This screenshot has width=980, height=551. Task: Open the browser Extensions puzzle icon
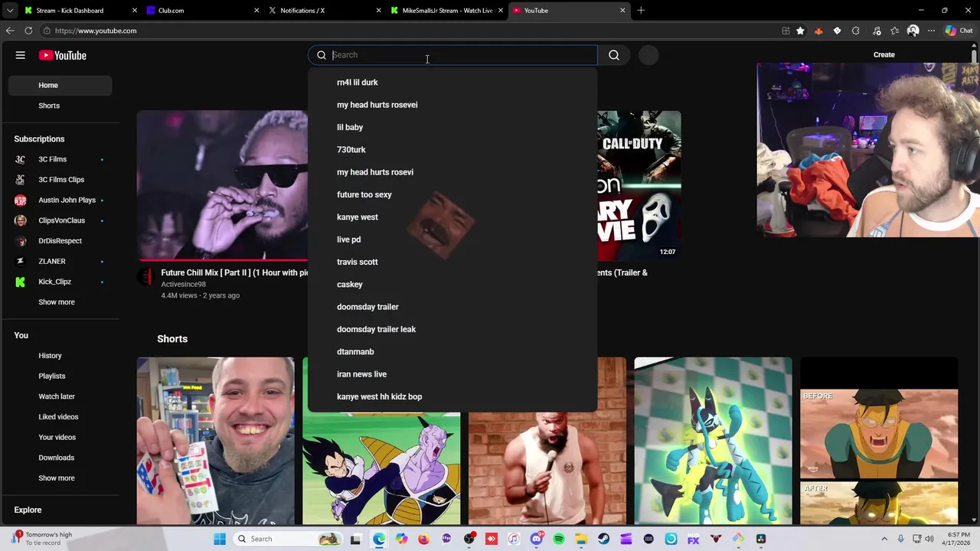855,31
